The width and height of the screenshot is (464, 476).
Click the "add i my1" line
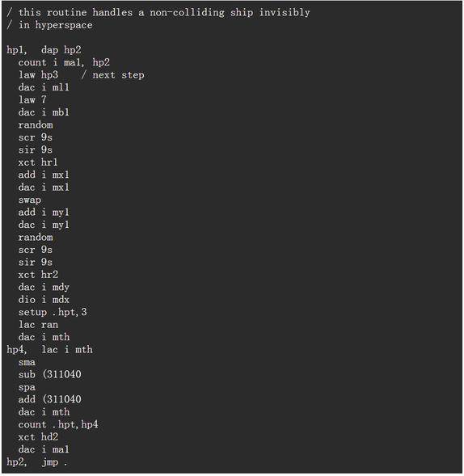click(x=44, y=213)
